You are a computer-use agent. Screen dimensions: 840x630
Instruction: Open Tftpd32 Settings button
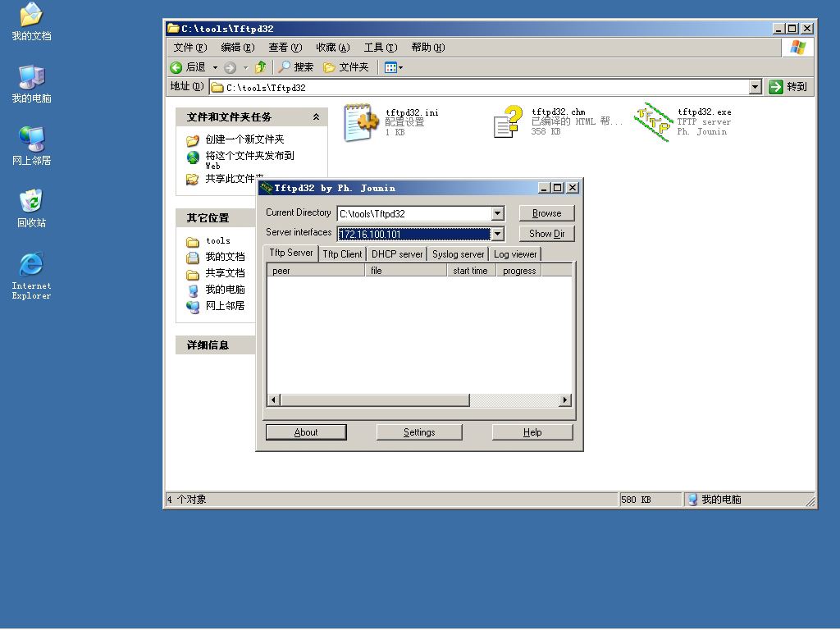[x=419, y=432]
